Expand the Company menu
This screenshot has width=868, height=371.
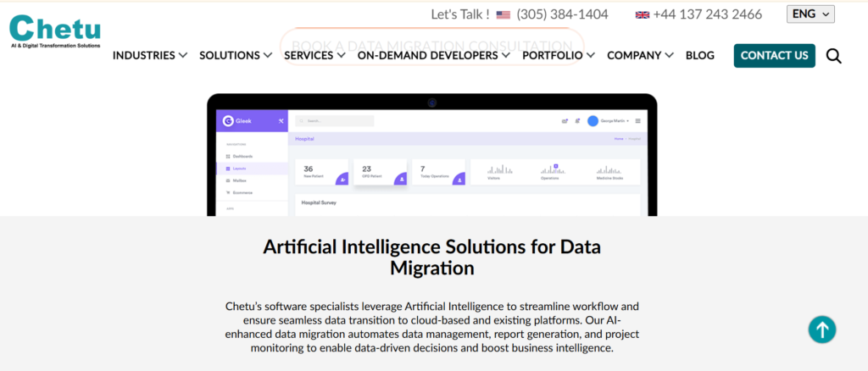point(640,55)
